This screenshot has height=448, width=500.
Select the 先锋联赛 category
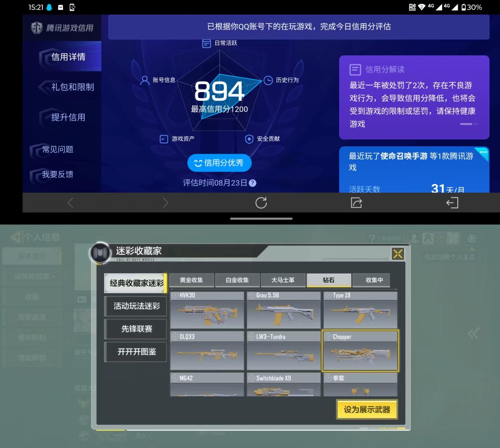(136, 329)
